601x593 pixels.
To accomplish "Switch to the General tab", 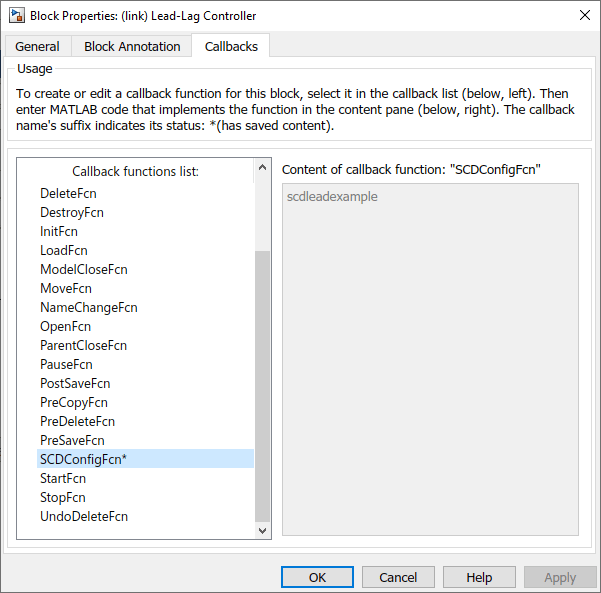I will 37,47.
